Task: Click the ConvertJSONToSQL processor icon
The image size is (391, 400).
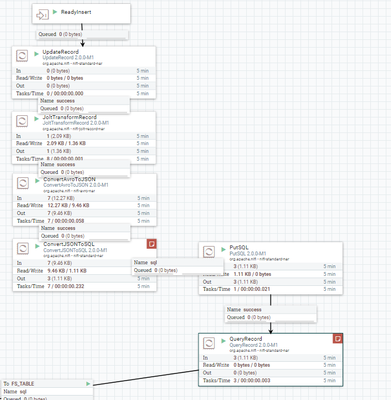Action: click(x=23, y=248)
